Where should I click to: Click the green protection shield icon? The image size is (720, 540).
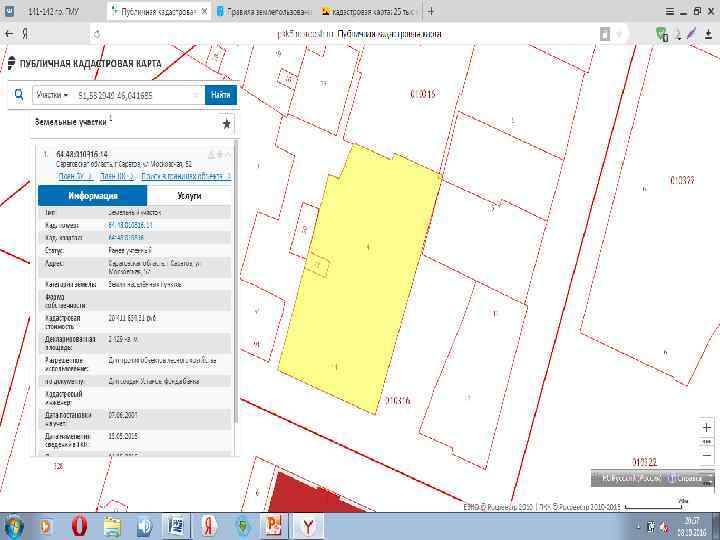click(662, 34)
